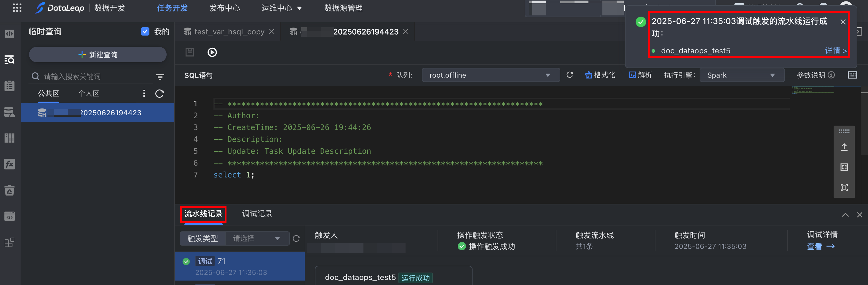This screenshot has height=285, width=868.
Task: Open the Spark execution engine dropdown
Action: tap(742, 75)
